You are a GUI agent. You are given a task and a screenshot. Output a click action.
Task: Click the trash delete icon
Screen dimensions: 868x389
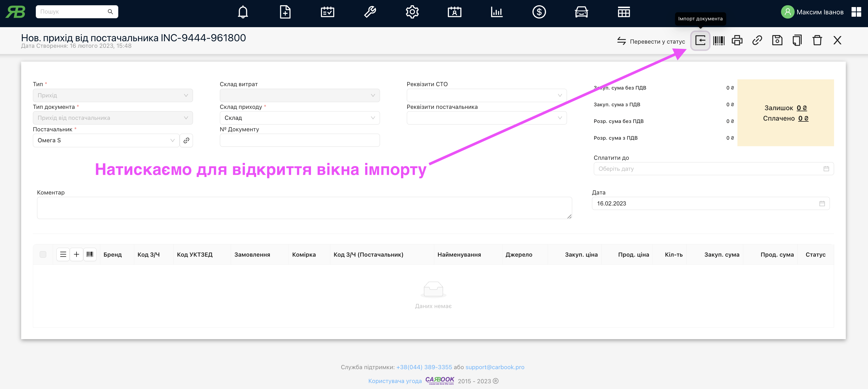[817, 41]
